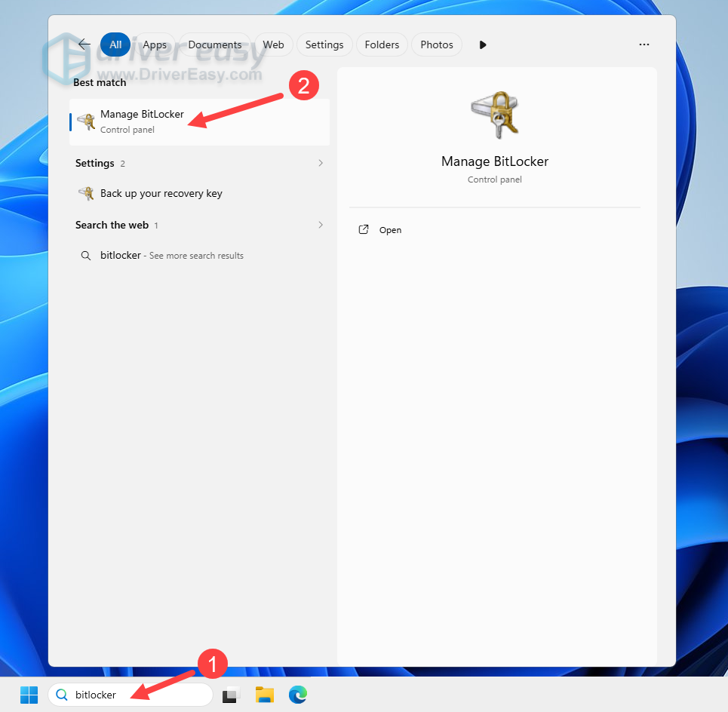Click the Manage BitLocker title in preview

(495, 161)
